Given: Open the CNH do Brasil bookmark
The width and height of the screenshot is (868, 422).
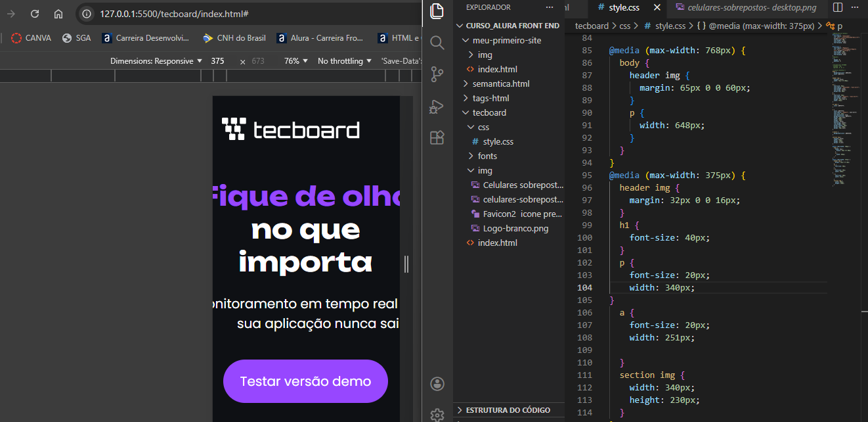Looking at the screenshot, I should tap(234, 38).
